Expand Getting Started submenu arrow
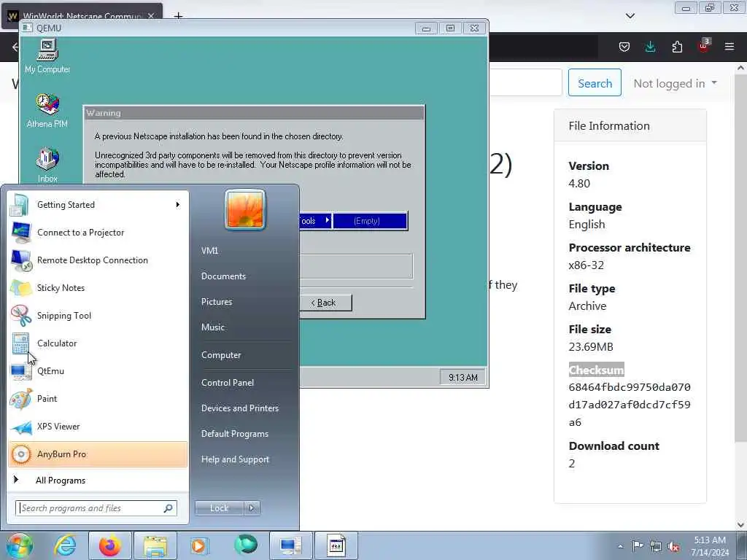Viewport: 747px width, 560px height. pos(178,205)
